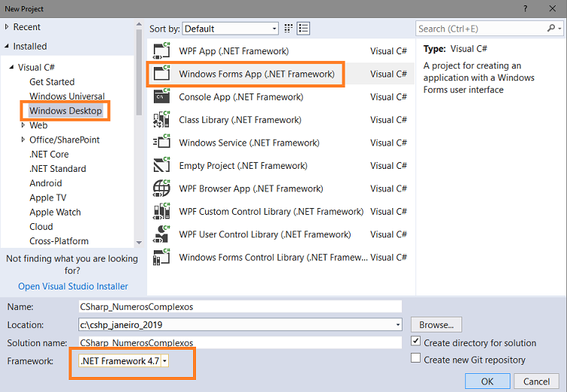
Task: Click the WPF User Control Library icon
Action: (x=161, y=234)
